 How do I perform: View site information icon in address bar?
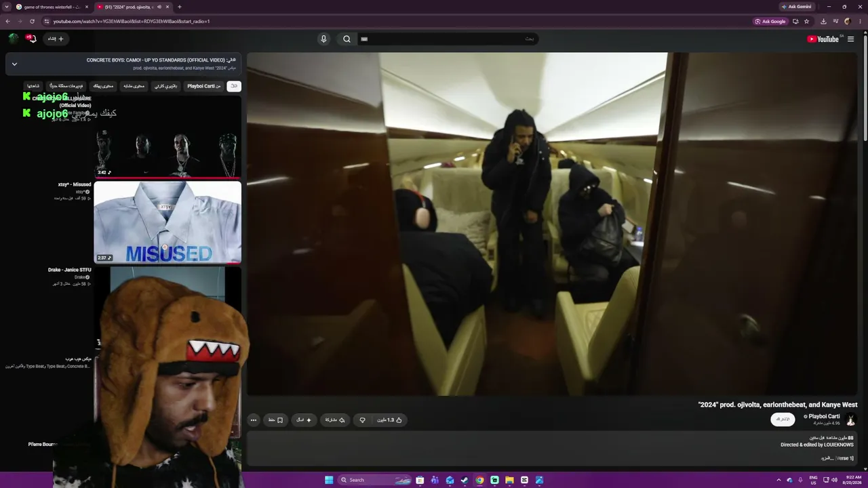pyautogui.click(x=47, y=21)
